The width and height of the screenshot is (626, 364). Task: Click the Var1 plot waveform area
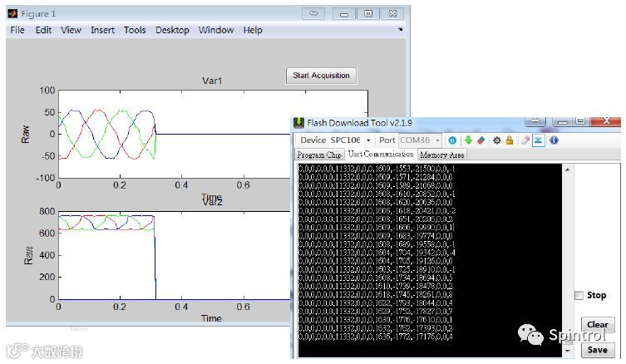213,134
